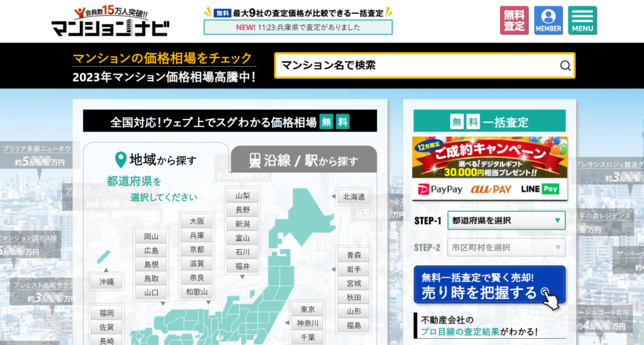Select 鳥取 prefecture button

(x=151, y=278)
